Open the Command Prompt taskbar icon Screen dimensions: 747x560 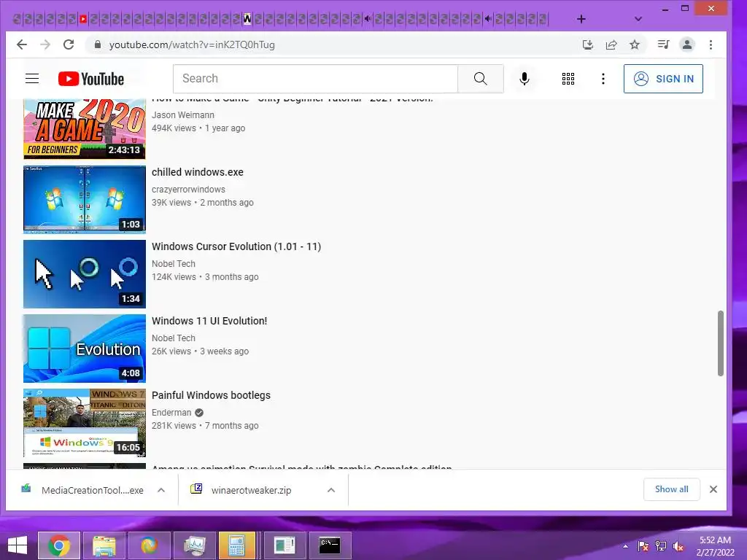[x=330, y=545]
